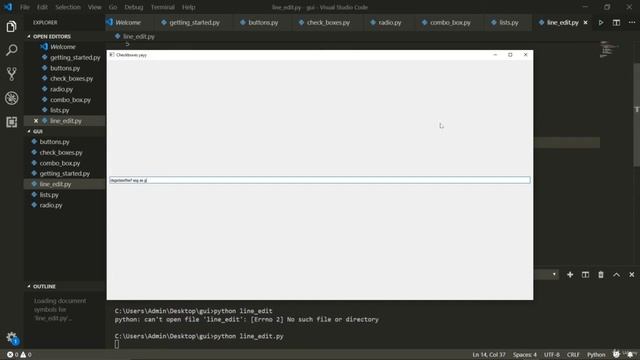The width and height of the screenshot is (640, 360).
Task: Switch to the lists.py tab
Action: tap(509, 22)
